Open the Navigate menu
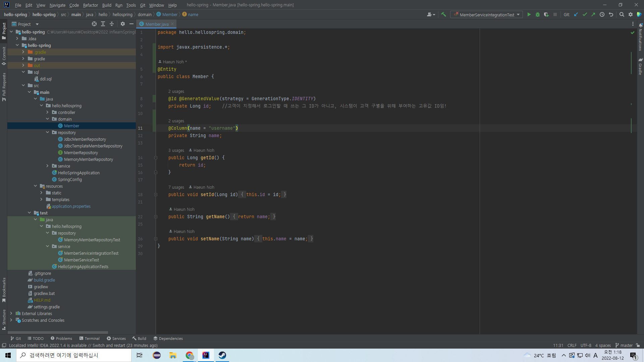The image size is (644, 362). [57, 5]
